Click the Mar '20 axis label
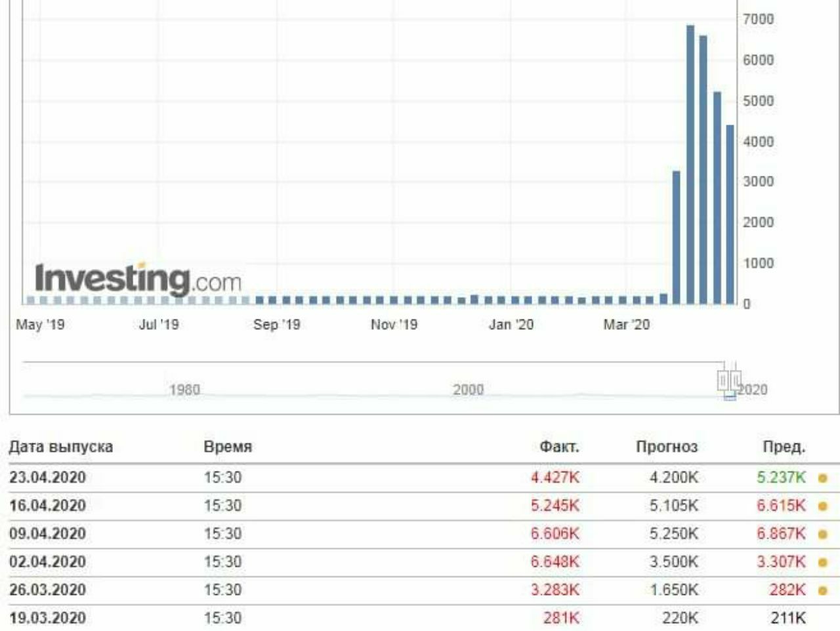 (627, 325)
